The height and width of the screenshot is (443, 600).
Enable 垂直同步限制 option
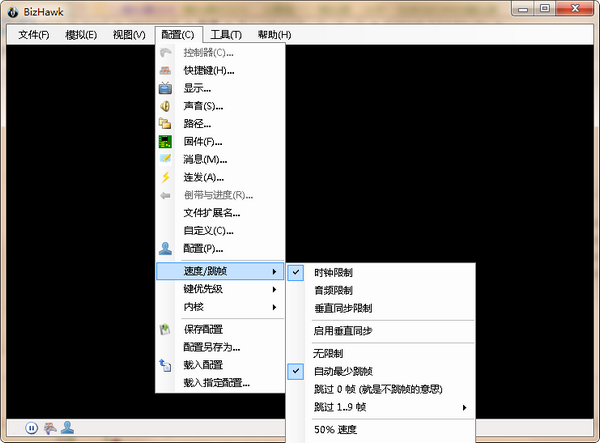(x=381, y=308)
